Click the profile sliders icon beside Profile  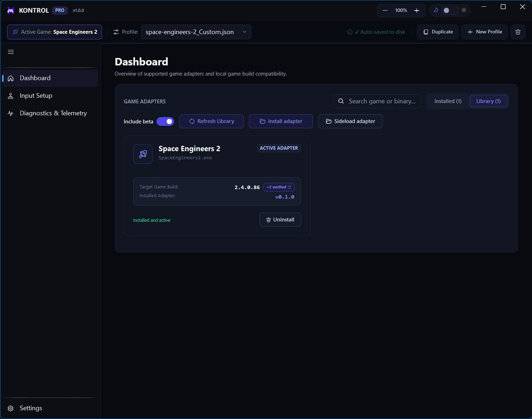[116, 32]
